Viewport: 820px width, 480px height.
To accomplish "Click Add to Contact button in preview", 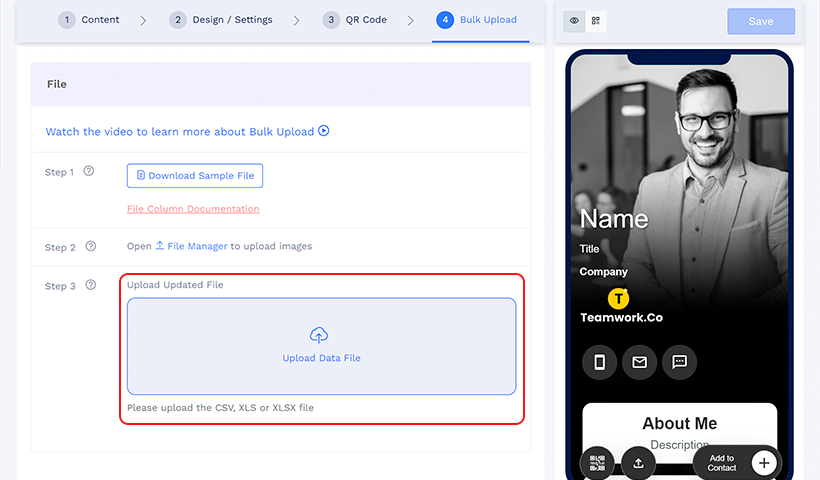I will 737,463.
